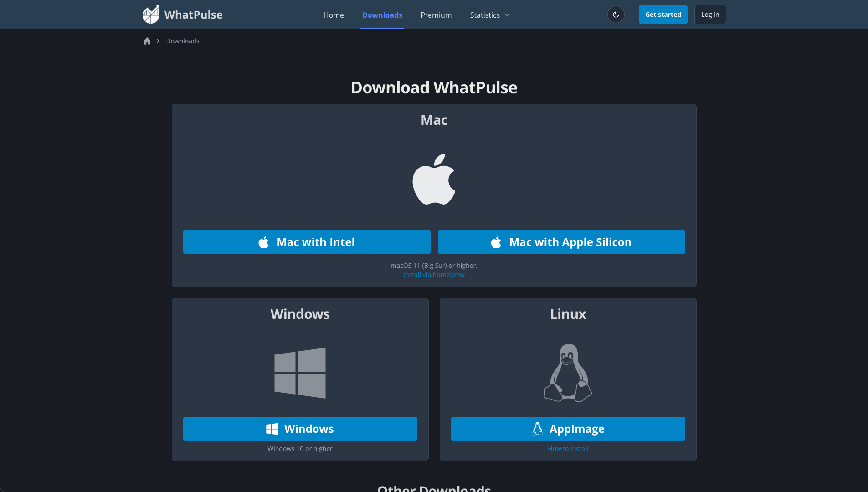Click the Get started button
This screenshot has height=492, width=868.
(x=663, y=14)
